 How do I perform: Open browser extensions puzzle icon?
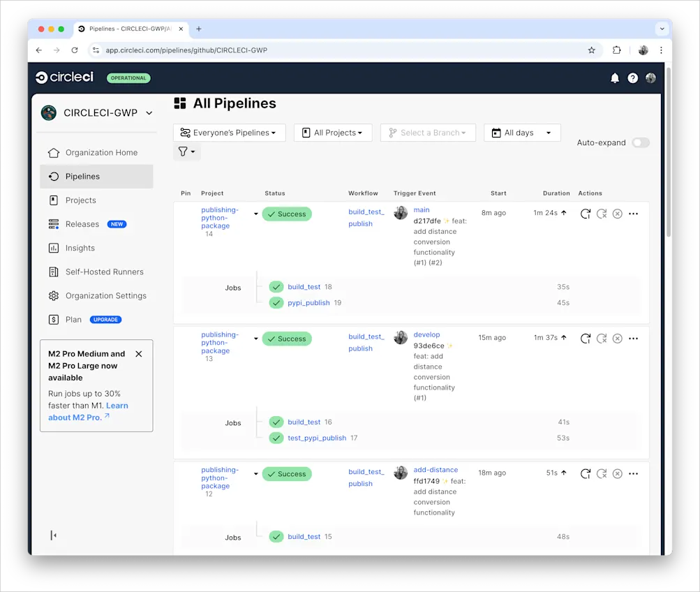tap(616, 50)
